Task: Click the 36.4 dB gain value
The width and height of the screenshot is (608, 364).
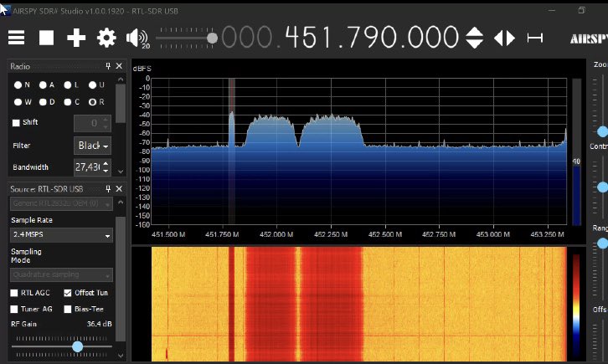Action: tap(100, 324)
